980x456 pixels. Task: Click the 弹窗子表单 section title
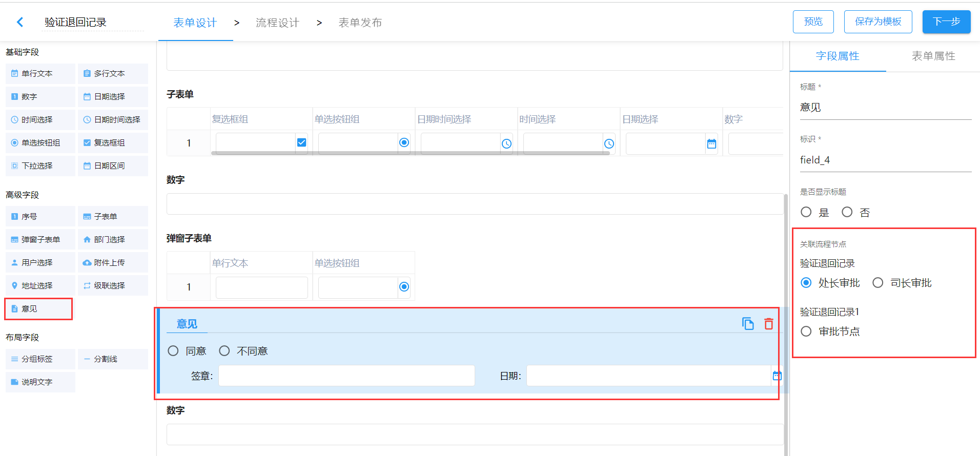click(189, 238)
